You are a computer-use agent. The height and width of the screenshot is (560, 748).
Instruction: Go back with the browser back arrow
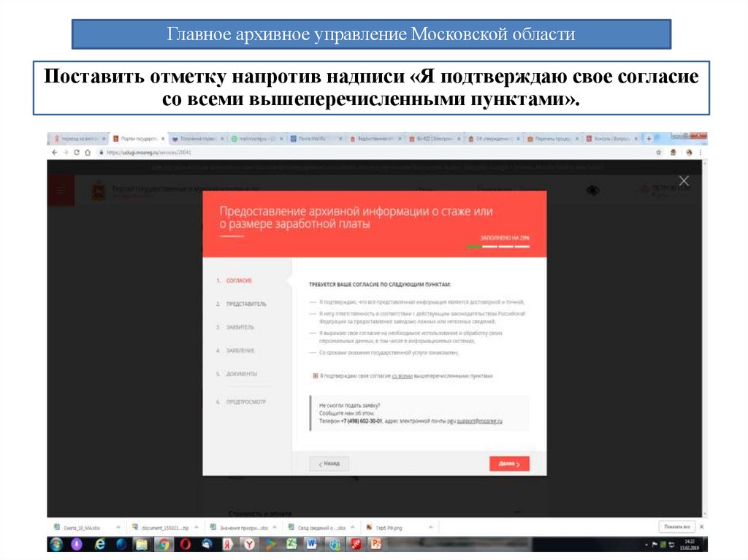tap(54, 153)
